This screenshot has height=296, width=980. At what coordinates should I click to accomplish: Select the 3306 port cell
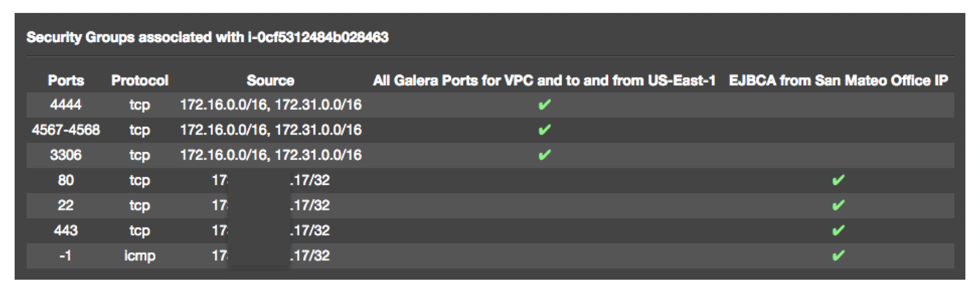pos(66,155)
